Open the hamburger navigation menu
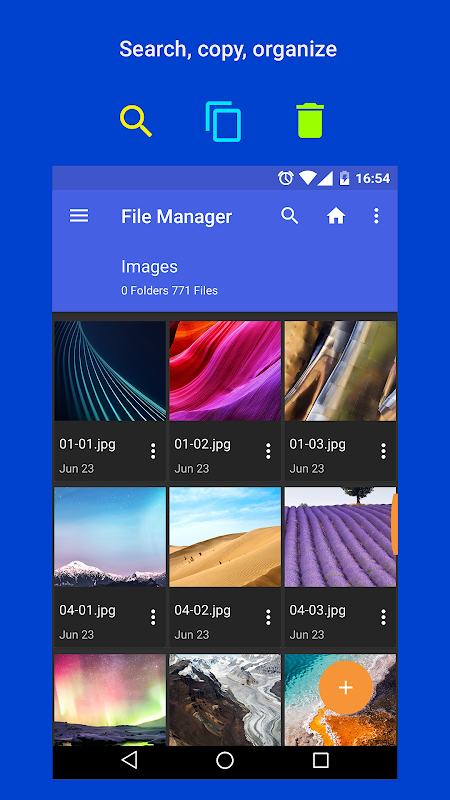 tap(79, 216)
